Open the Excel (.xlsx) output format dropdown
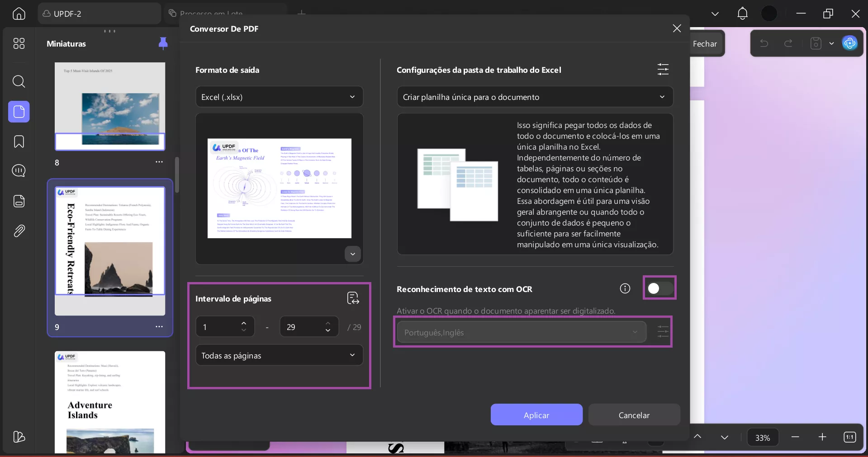 pos(279,96)
